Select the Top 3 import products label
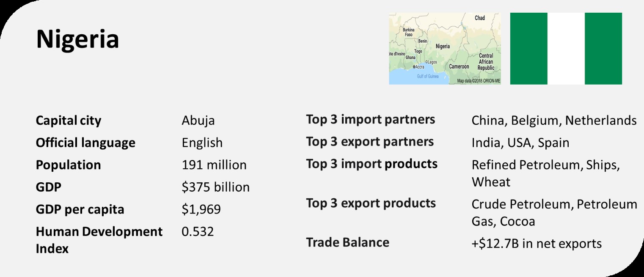The height and width of the screenshot is (277, 644). (372, 164)
